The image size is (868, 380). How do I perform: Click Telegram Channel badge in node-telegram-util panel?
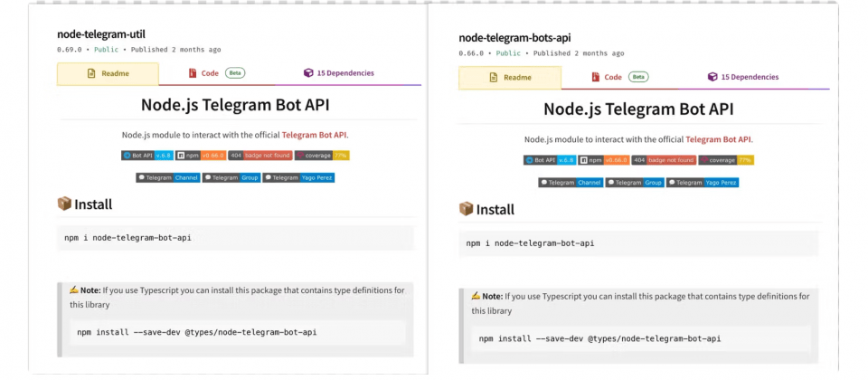[x=168, y=178]
